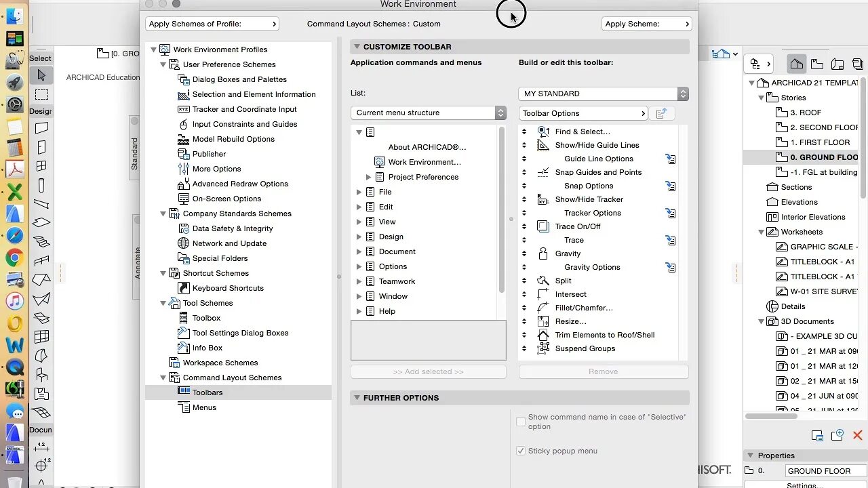Click the Show/Hide Tracker icon
The width and height of the screenshot is (868, 488).
(543, 199)
